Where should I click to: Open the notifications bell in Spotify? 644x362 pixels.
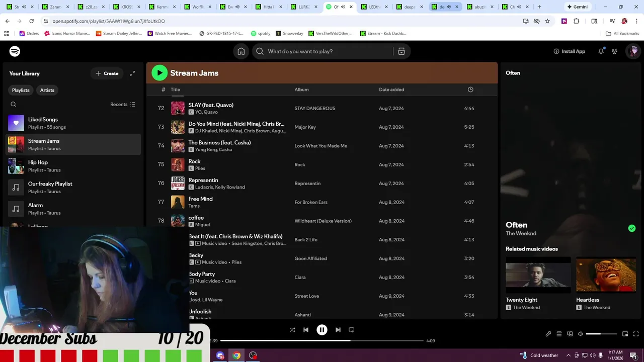coord(601,51)
